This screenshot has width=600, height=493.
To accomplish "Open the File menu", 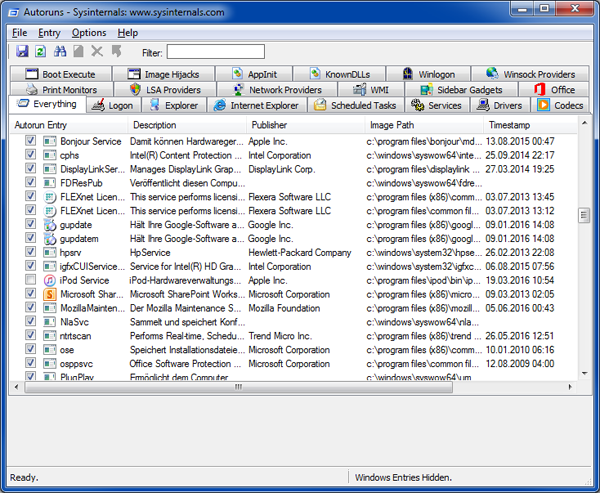I will click(20, 33).
